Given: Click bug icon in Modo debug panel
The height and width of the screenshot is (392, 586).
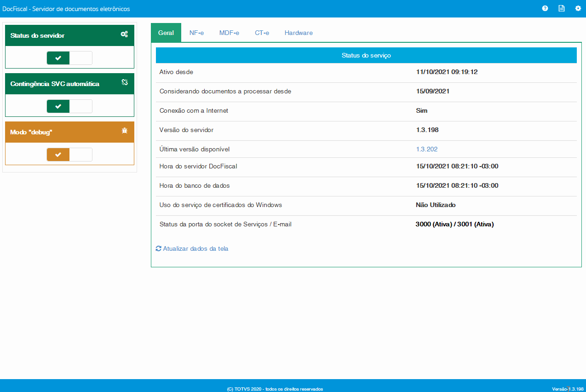Looking at the screenshot, I should (124, 131).
